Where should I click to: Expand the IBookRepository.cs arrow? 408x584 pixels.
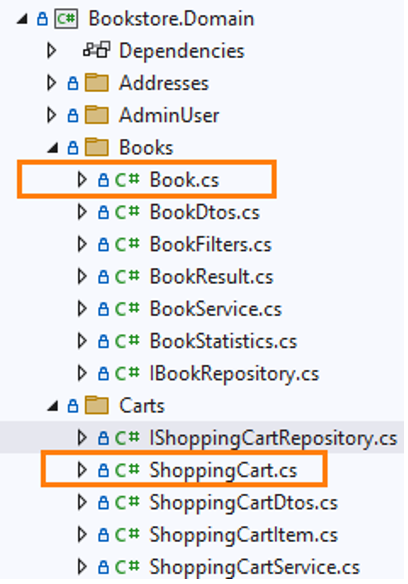coord(82,374)
